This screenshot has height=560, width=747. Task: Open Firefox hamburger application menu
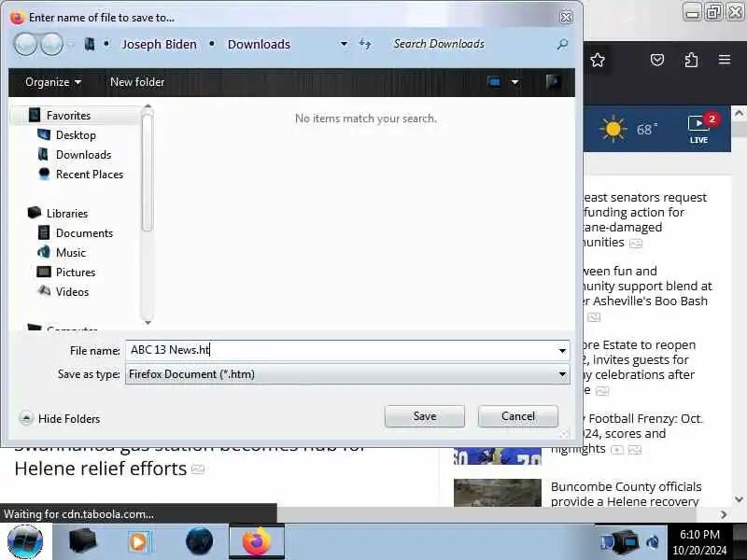(725, 60)
